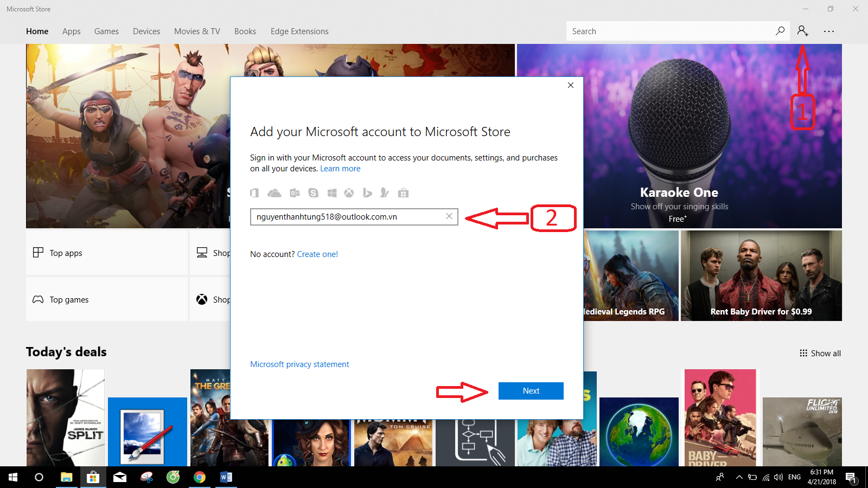Image resolution: width=868 pixels, height=488 pixels.
Task: Open File Explorer from taskbar
Action: [x=66, y=477]
